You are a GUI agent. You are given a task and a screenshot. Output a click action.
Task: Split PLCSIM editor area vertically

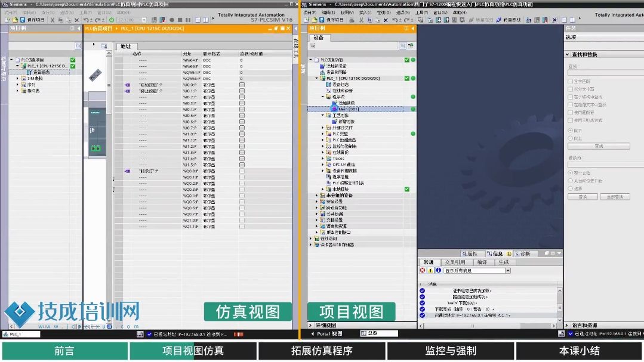[205, 20]
